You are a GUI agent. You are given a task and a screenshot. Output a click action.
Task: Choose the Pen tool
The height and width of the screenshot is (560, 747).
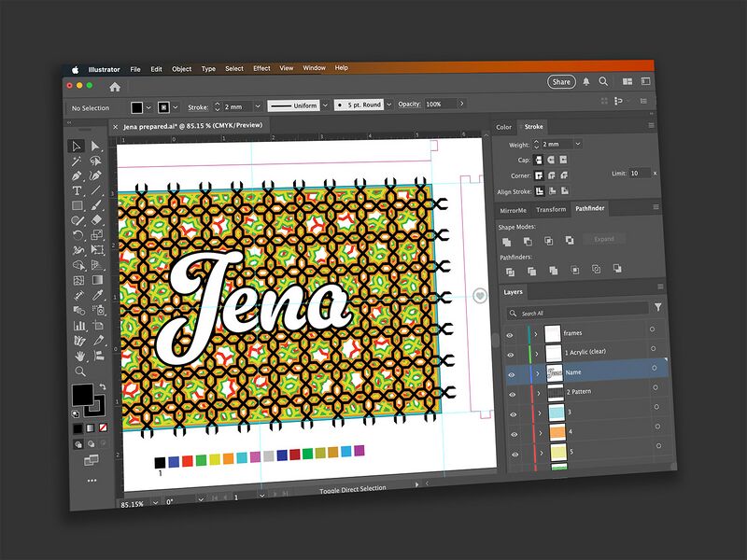pyautogui.click(x=77, y=176)
